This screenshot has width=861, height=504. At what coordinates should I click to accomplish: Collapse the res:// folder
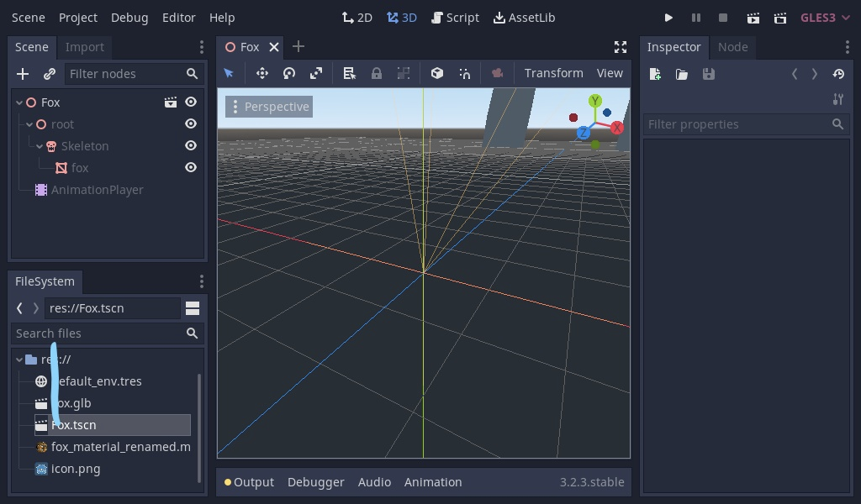point(19,360)
